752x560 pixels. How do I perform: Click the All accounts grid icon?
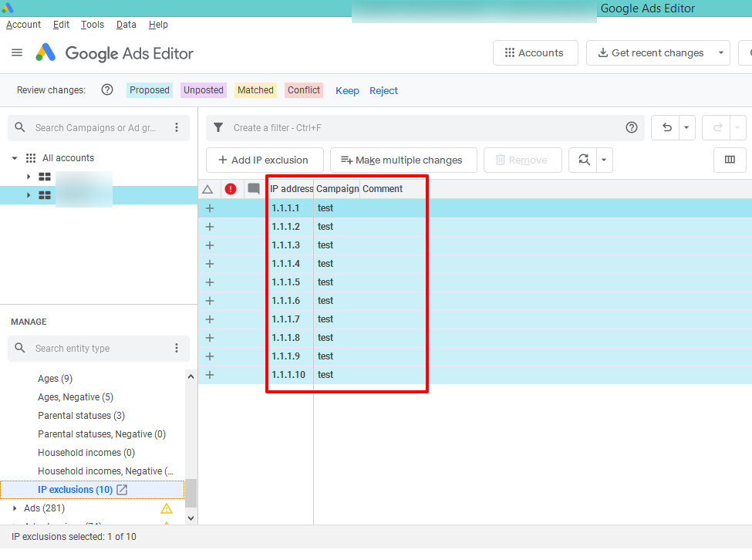[31, 157]
